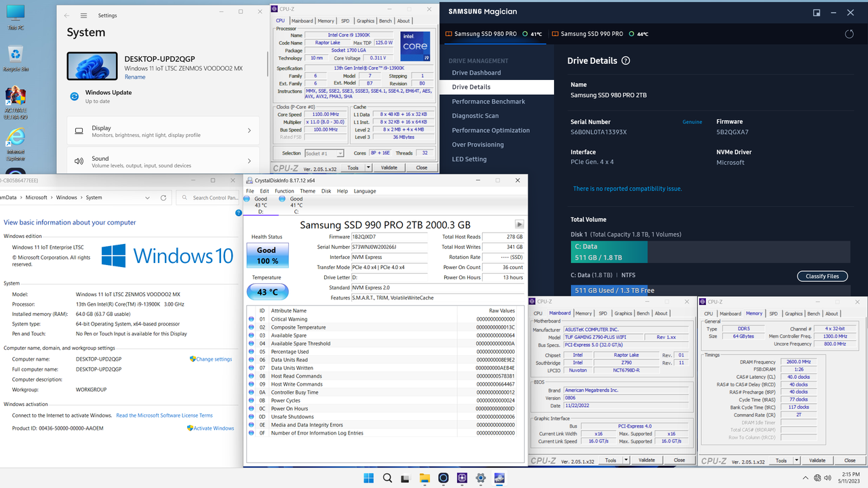The image size is (868, 488).
Task: Open the Windows Start button
Action: pos(368,478)
